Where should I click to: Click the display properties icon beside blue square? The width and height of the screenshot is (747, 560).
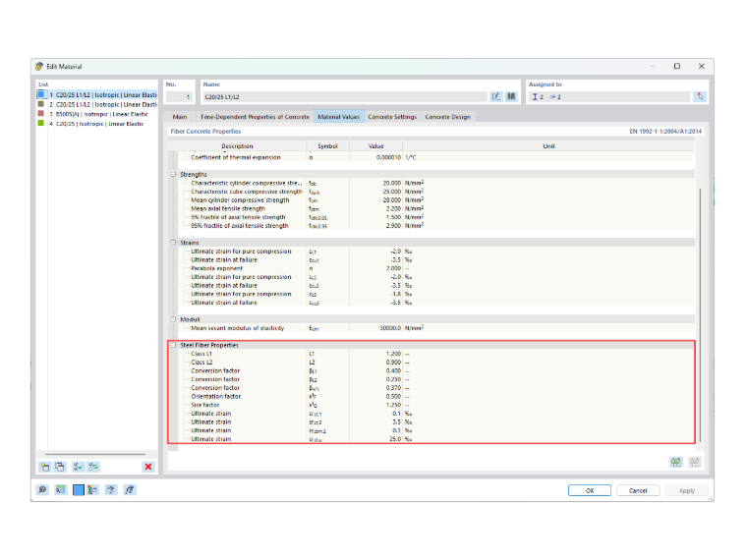click(92, 489)
